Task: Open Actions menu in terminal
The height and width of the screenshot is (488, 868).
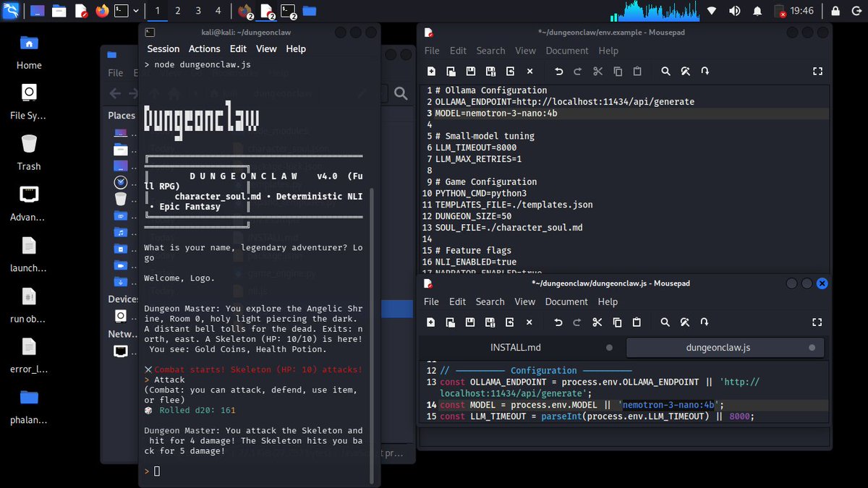Action: (x=205, y=48)
